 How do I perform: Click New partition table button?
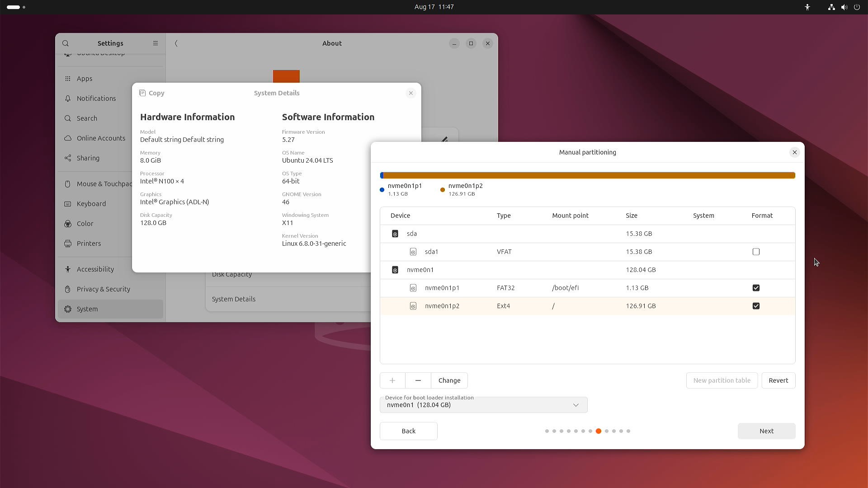coord(722,380)
